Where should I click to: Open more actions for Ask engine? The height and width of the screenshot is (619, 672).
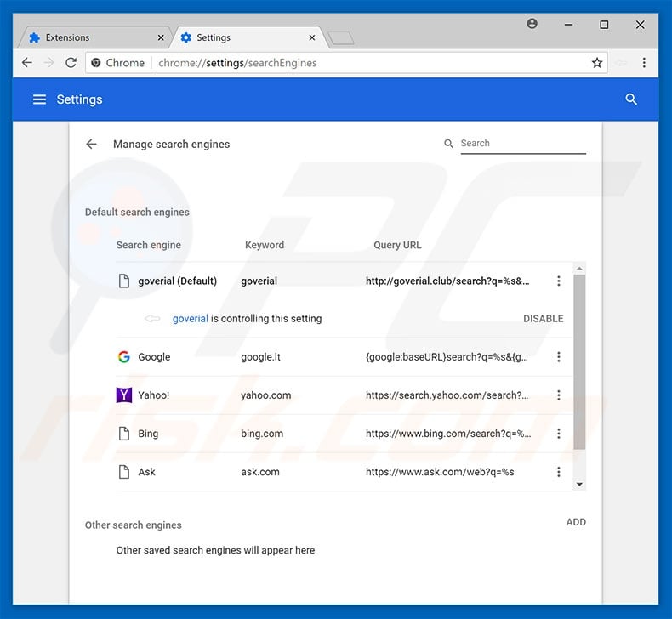558,472
